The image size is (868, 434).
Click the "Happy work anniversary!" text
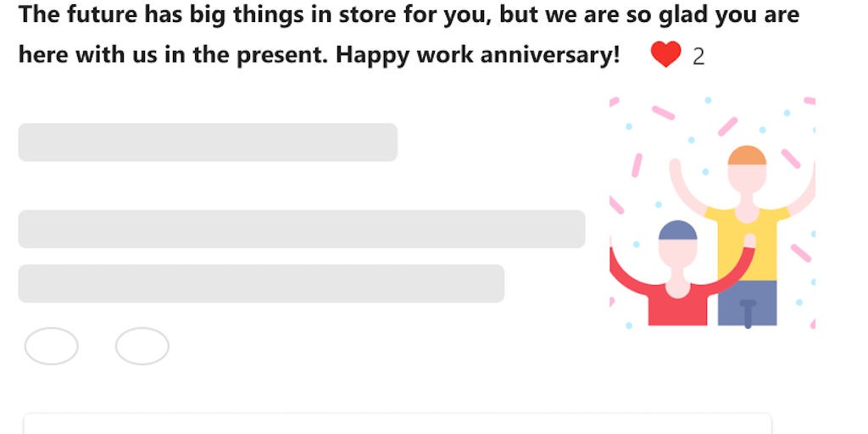pyautogui.click(x=478, y=55)
